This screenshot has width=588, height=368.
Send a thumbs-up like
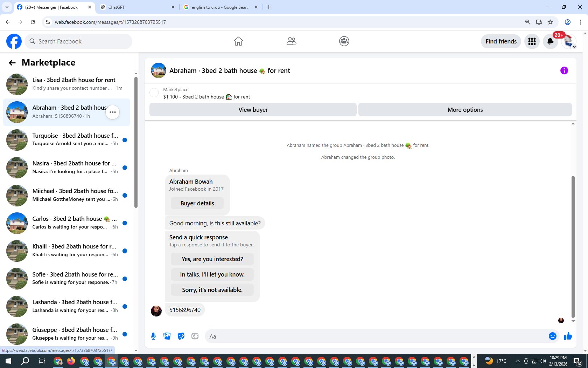(568, 336)
